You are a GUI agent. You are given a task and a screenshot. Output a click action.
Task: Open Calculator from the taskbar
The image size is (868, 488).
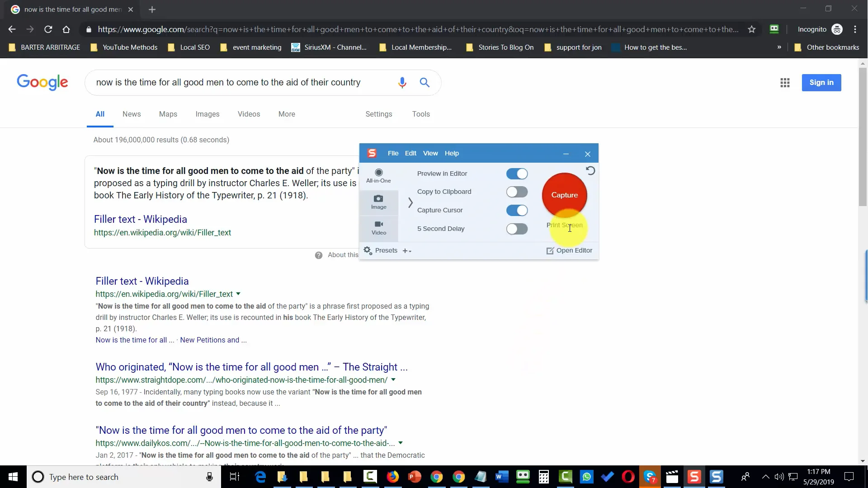pos(544,477)
